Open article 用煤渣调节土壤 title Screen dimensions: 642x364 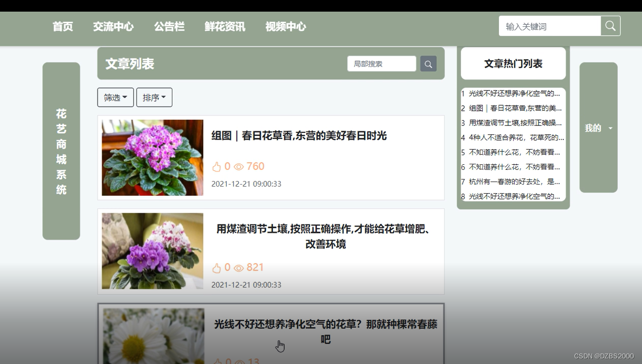pyautogui.click(x=326, y=237)
